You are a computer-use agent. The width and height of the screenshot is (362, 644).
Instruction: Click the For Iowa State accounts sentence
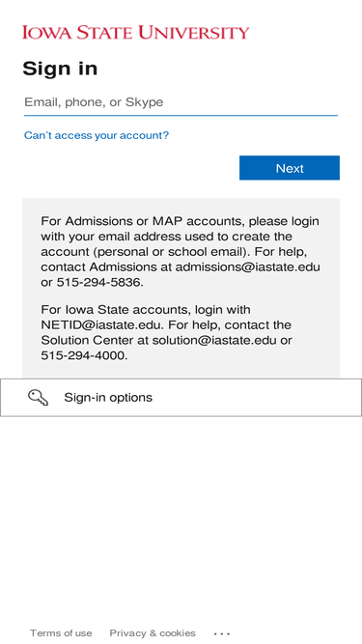click(x=146, y=309)
